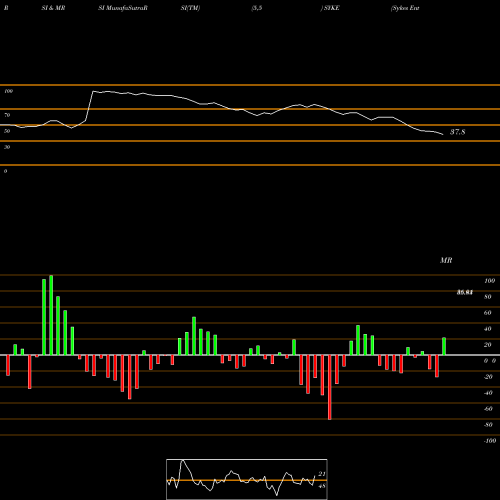
Task: Click the 50 label on RSI axis
Action: (7, 131)
